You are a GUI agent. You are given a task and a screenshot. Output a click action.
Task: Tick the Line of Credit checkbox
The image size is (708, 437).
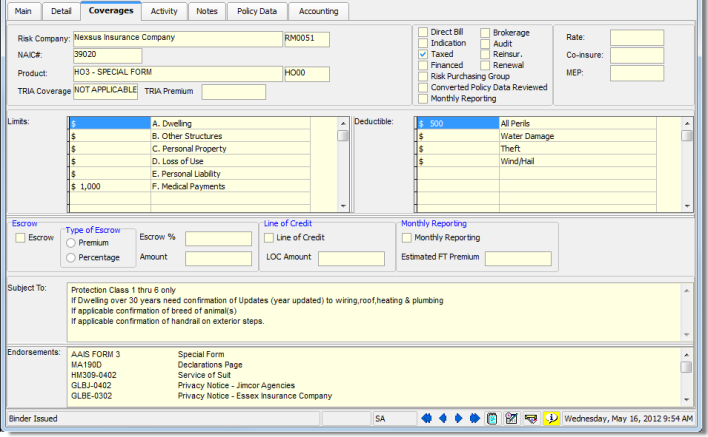(268, 238)
